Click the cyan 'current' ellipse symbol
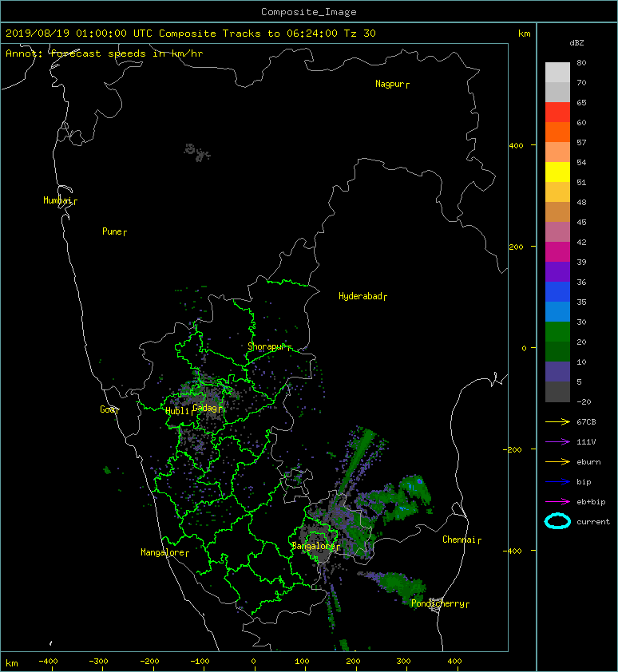Image resolution: width=618 pixels, height=672 pixels. [557, 521]
